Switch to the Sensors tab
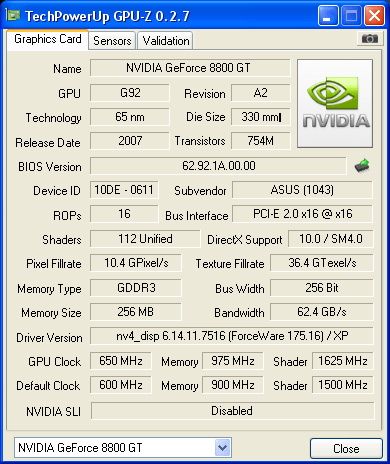 point(112,41)
